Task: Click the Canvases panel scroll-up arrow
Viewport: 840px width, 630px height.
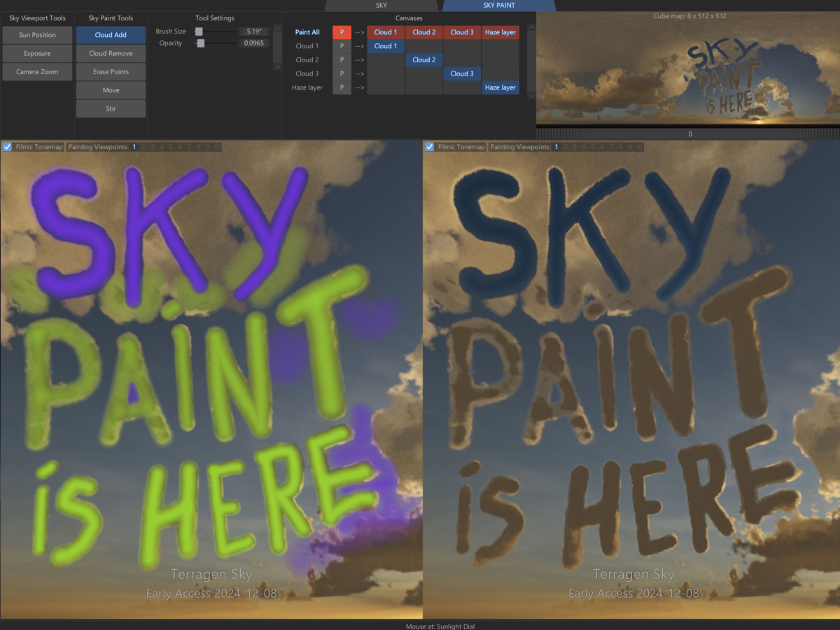Action: [x=531, y=27]
